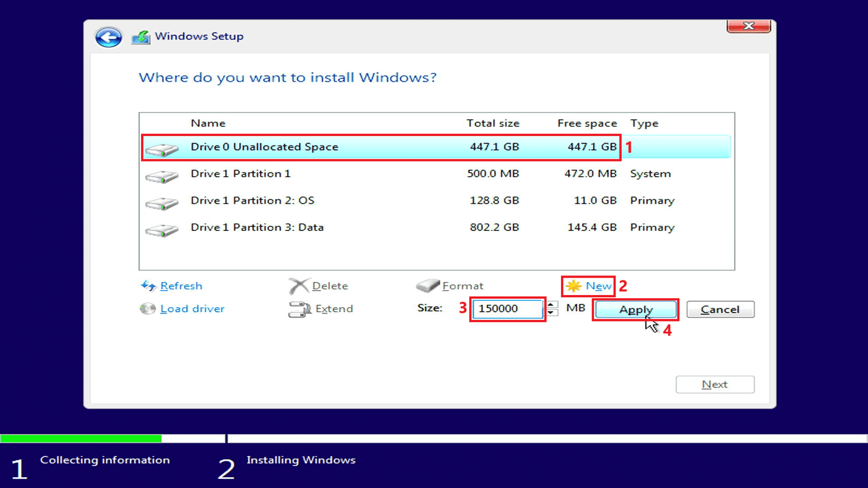
Task: Decrease partition size with the down spinner
Action: [552, 312]
